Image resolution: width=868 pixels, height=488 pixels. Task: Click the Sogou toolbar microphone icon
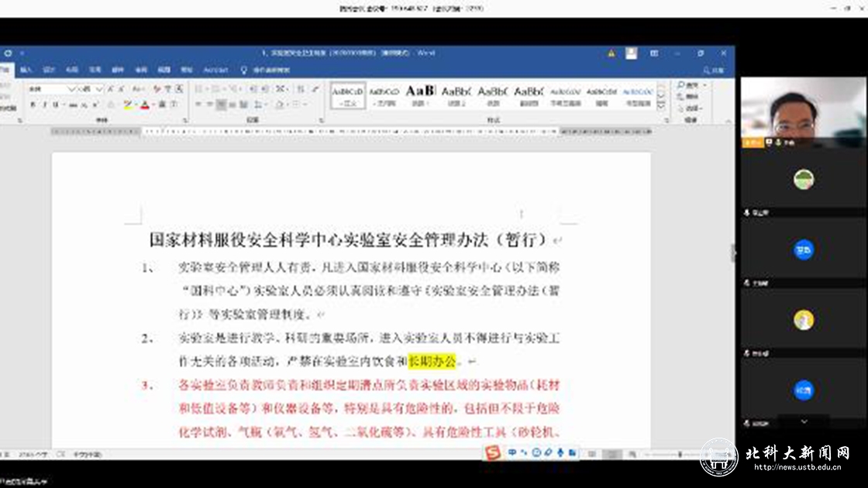pos(560,452)
